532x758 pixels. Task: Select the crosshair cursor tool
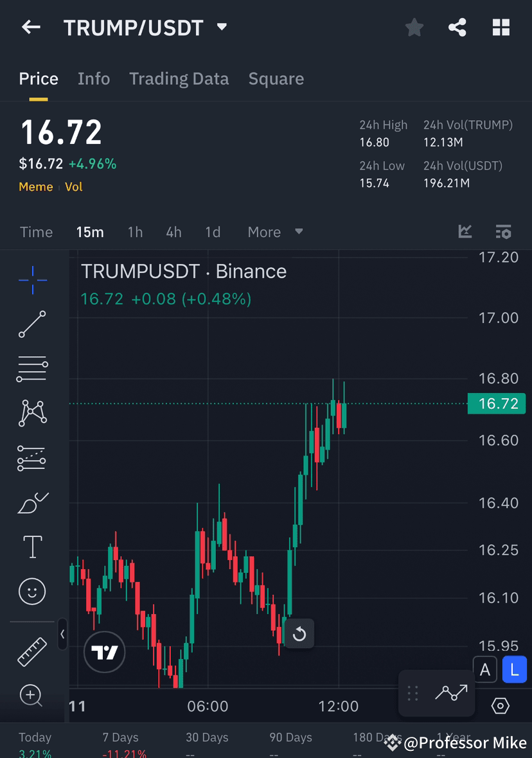click(x=32, y=279)
